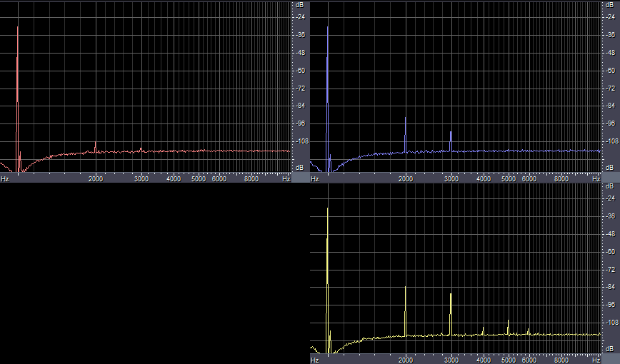
Task: Click the 2000 label on yellow graph's frequency axis
Action: click(x=406, y=360)
